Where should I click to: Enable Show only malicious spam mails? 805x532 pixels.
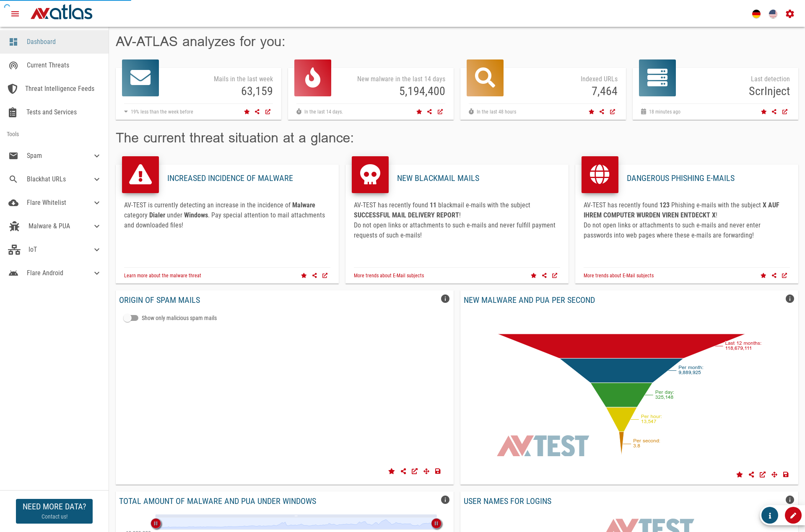click(x=131, y=318)
